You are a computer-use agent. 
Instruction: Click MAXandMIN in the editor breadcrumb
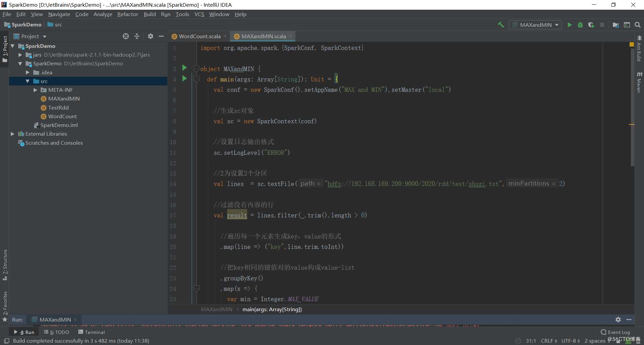tap(217, 309)
